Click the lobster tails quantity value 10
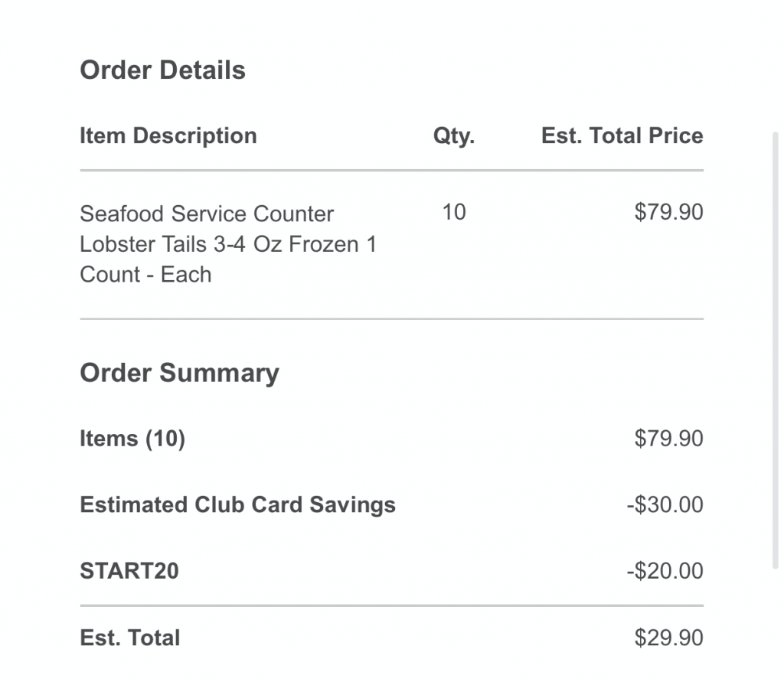 [454, 212]
